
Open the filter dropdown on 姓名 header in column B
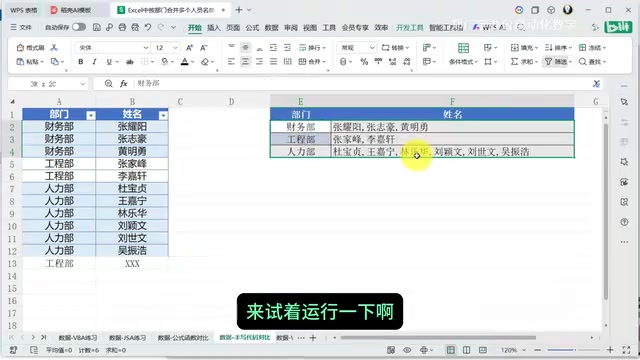(x=163, y=116)
